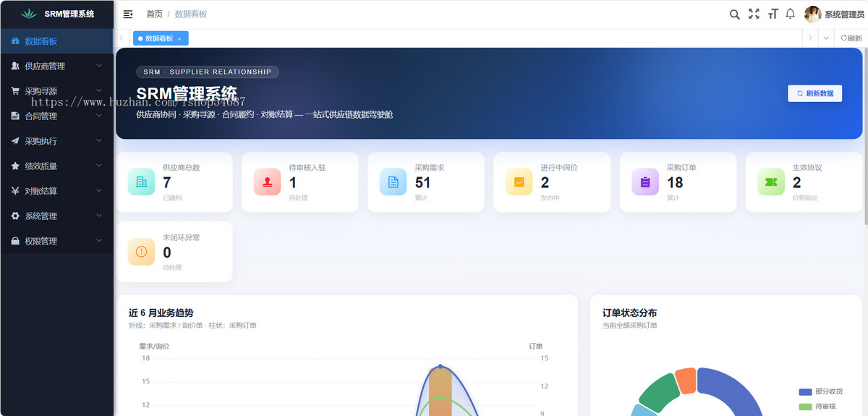The width and height of the screenshot is (868, 416).
Task: Enter fullscreen with the expand icon
Action: [x=754, y=14]
